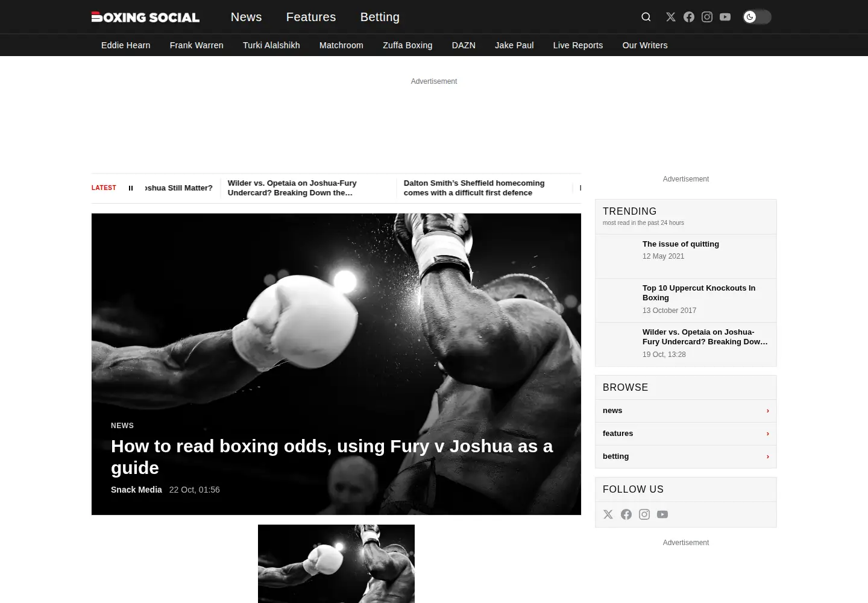Open Instagram icon in top header
The height and width of the screenshot is (603, 868).
(x=707, y=17)
